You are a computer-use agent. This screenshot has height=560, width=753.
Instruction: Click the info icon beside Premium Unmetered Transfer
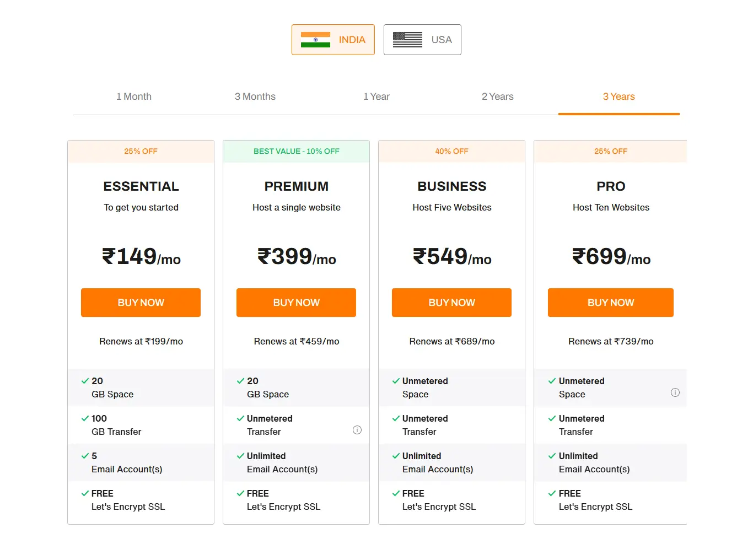pos(357,429)
